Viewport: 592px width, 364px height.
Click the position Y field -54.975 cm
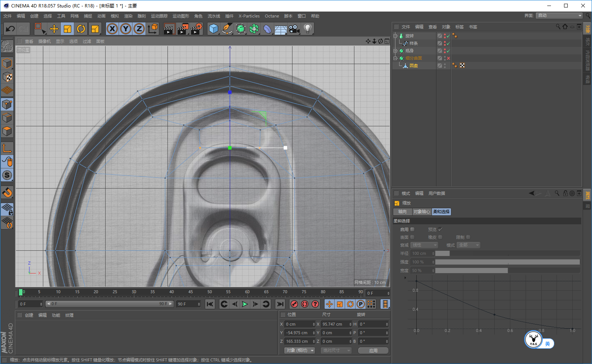pyautogui.click(x=300, y=333)
